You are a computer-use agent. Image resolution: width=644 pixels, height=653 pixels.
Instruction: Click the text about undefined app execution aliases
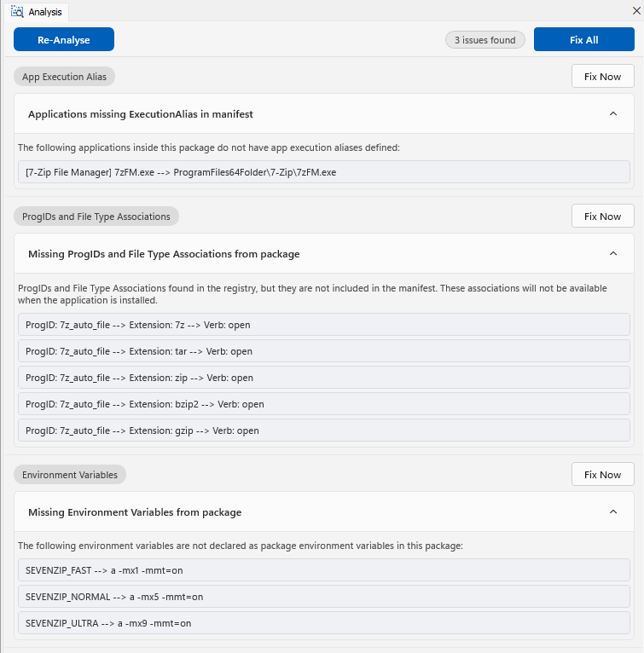[x=209, y=147]
